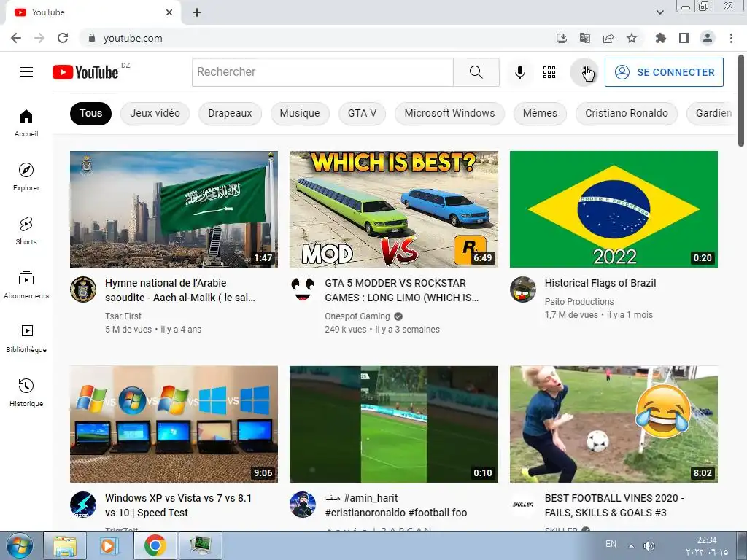Viewport: 747px width, 560px height.
Task: Open the Windows Start button
Action: pyautogui.click(x=20, y=545)
